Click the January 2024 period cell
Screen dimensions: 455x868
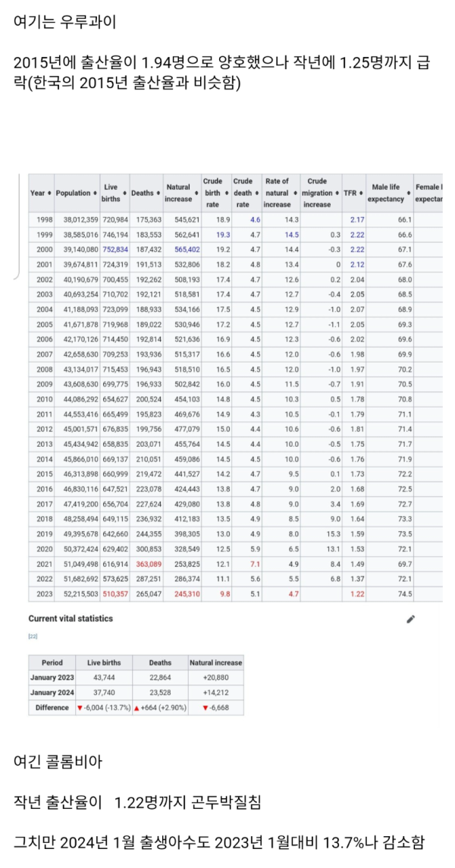[52, 693]
